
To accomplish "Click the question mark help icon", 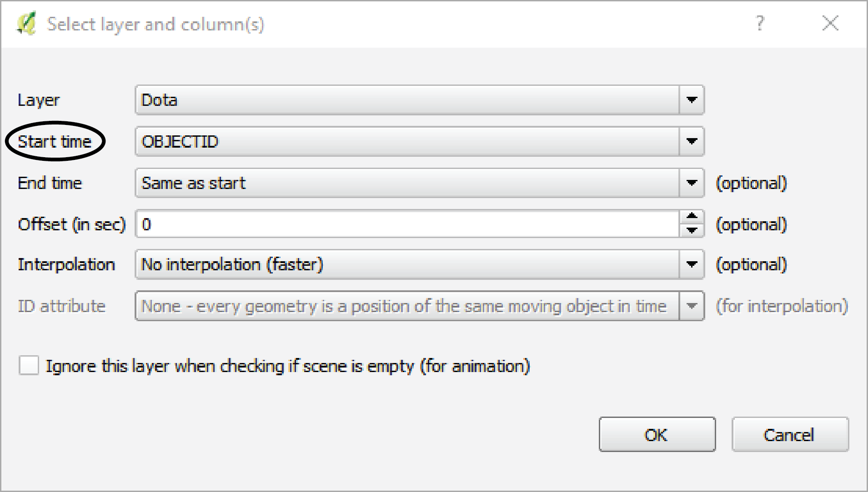I will click(760, 23).
